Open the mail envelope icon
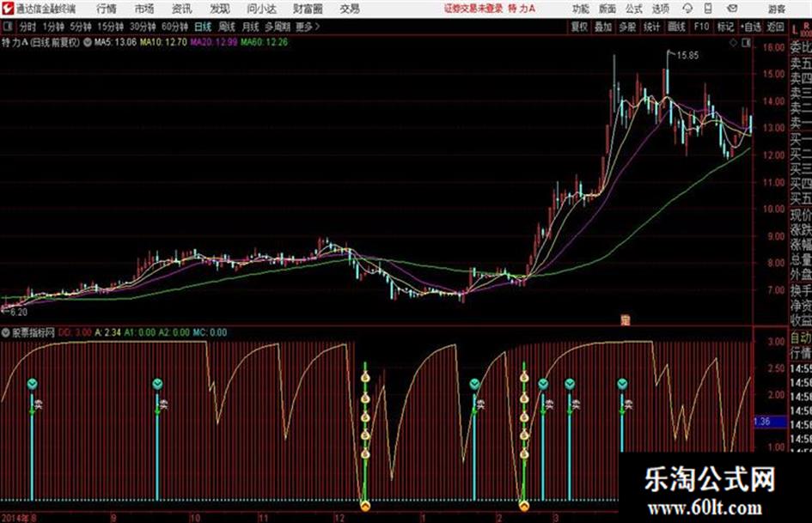Image resolution: width=812 pixels, height=523 pixels. [x=732, y=9]
